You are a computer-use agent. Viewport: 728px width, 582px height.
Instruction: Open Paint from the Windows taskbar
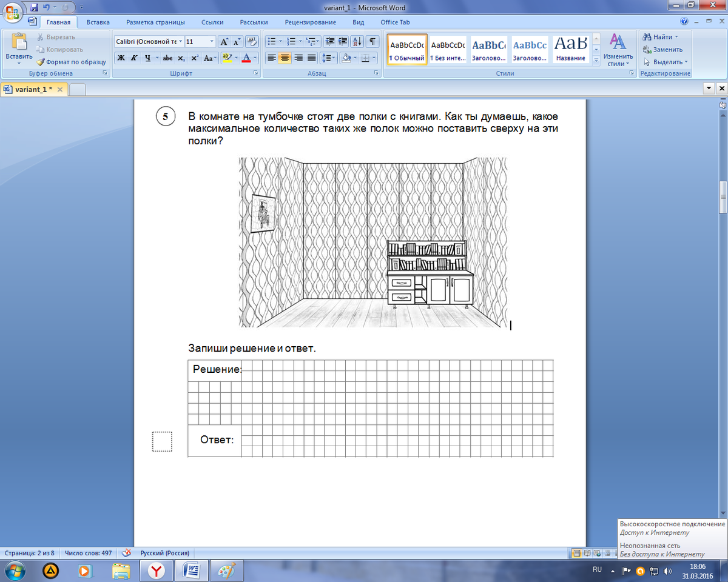[x=226, y=570]
